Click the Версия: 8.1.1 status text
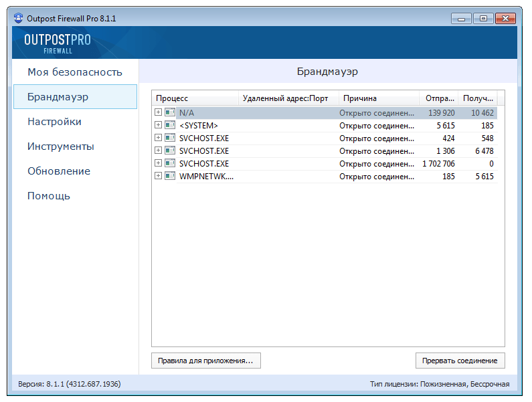Image resolution: width=532 pixels, height=402 pixels. (70, 384)
